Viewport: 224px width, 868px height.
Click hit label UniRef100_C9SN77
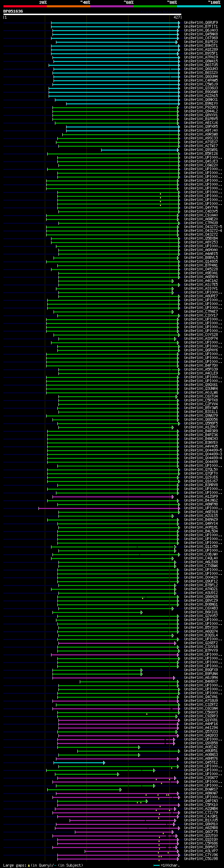click(x=201, y=778)
